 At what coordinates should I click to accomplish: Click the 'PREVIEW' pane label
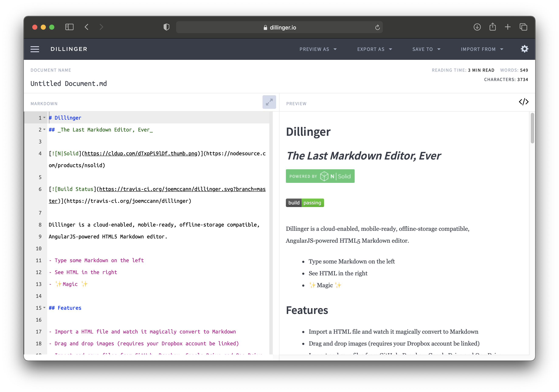[296, 104]
